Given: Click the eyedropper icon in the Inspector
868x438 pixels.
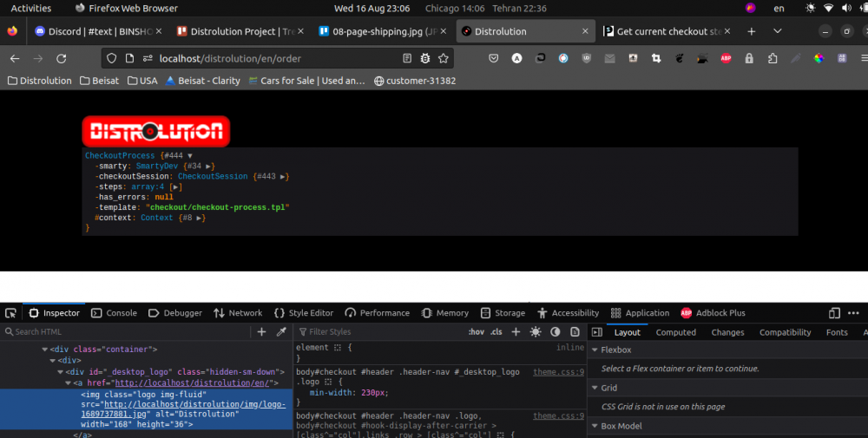Looking at the screenshot, I should tap(281, 332).
